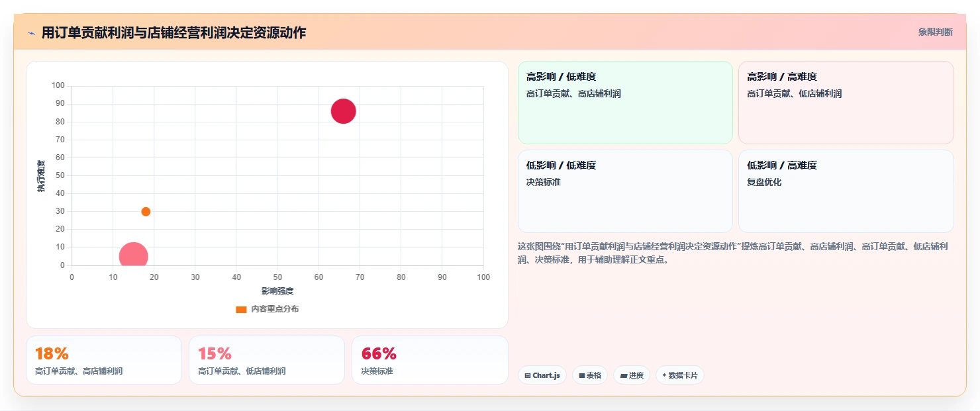Screen dimensions: 980x411
Task: Click the 进度 tag chip
Action: click(632, 375)
